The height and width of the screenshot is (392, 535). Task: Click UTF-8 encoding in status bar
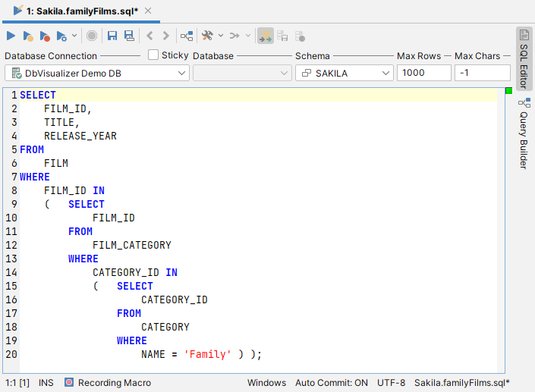pyautogui.click(x=391, y=383)
